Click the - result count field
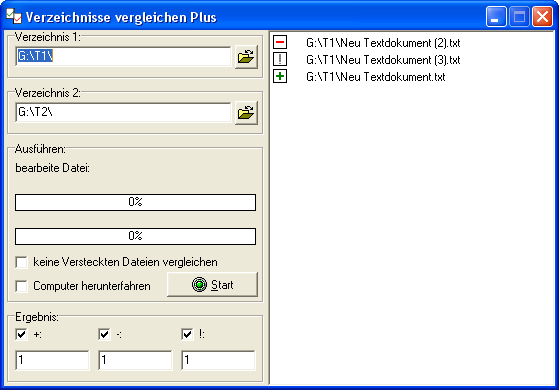559x390 pixels. 135,360
